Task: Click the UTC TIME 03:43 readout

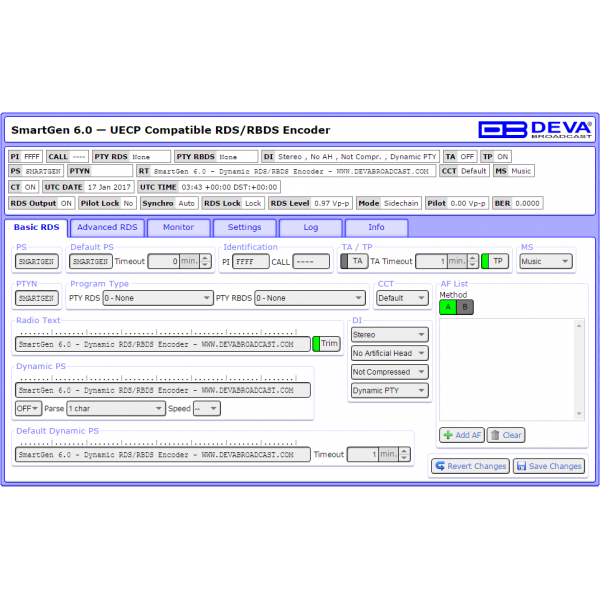Action: (x=209, y=187)
